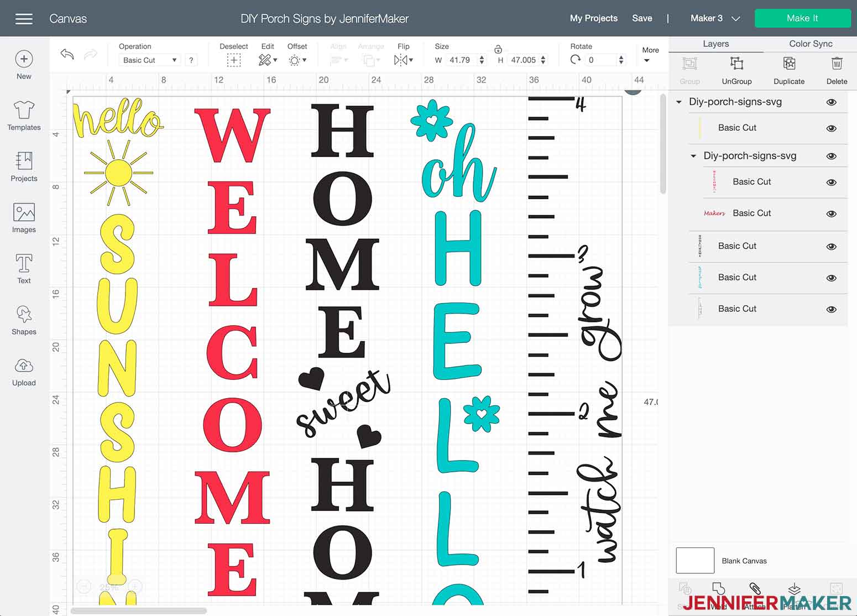Adjust the Rotate value stepper
The image size is (857, 616).
pyautogui.click(x=621, y=60)
